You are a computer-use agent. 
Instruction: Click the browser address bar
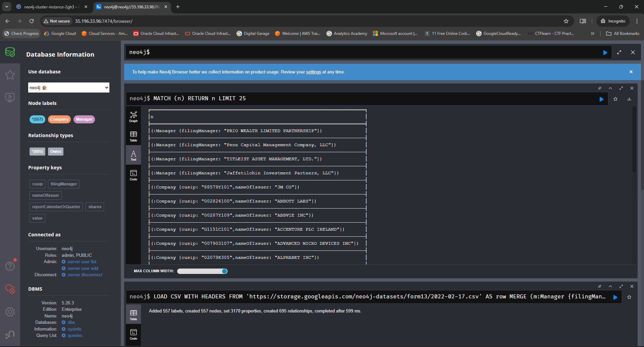tap(302, 21)
